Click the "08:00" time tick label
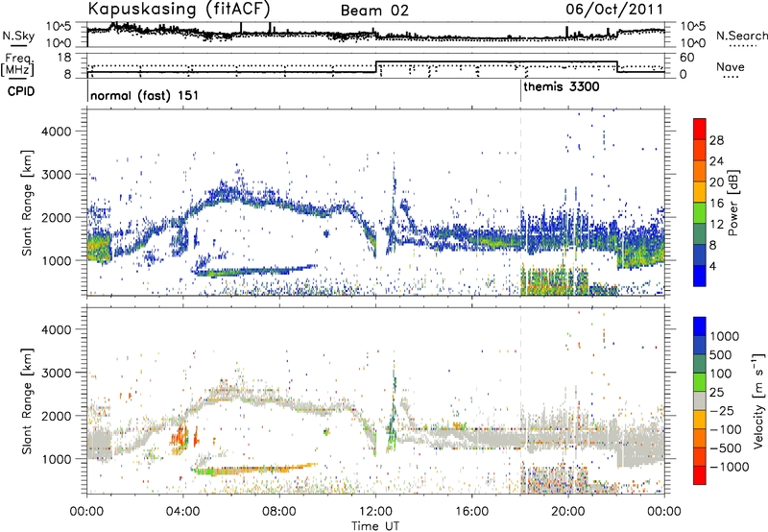 [x=279, y=512]
